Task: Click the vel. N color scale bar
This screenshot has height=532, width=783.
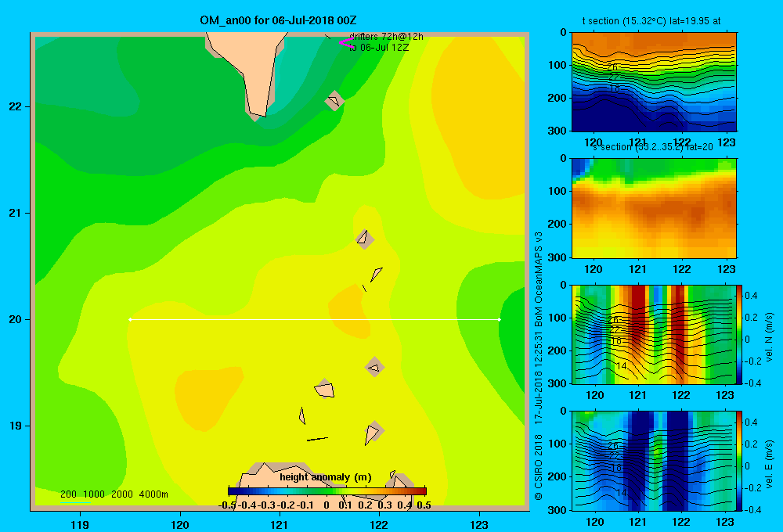Action: tap(739, 334)
